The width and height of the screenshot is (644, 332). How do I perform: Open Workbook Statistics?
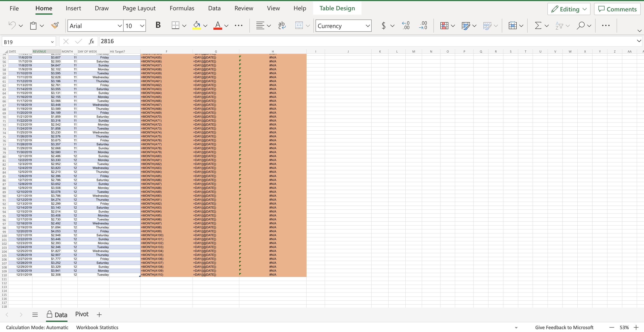click(x=97, y=327)
